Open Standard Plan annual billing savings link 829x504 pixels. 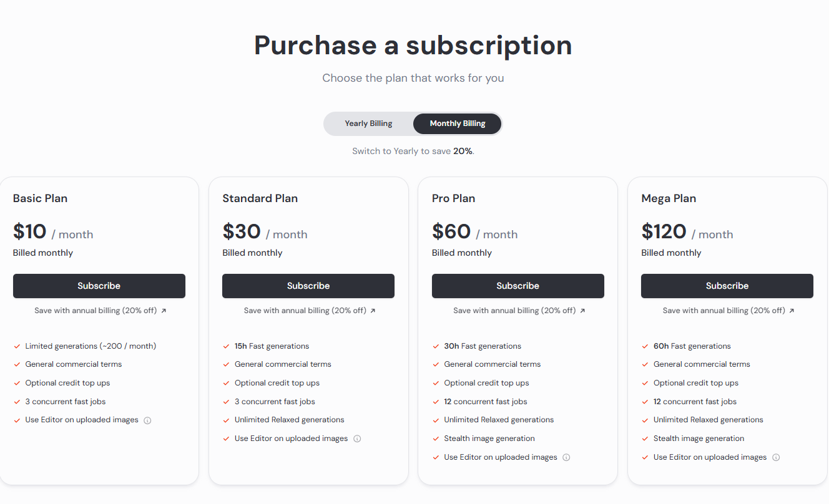305,311
